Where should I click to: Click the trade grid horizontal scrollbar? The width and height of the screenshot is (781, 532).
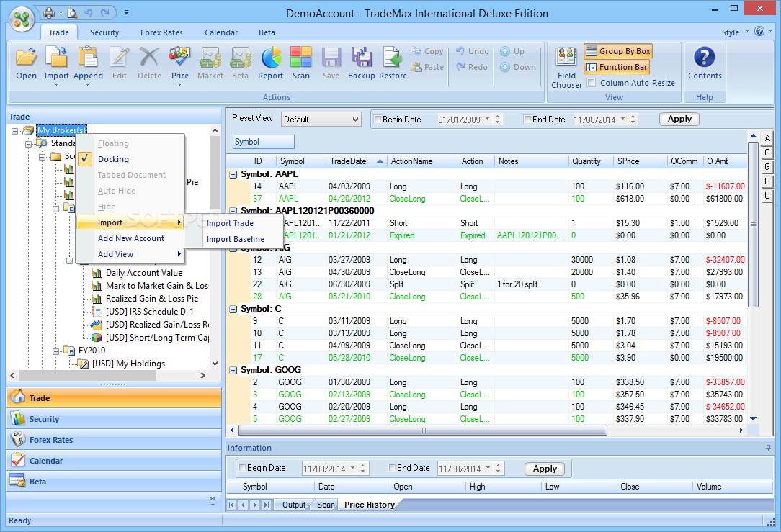(x=423, y=430)
